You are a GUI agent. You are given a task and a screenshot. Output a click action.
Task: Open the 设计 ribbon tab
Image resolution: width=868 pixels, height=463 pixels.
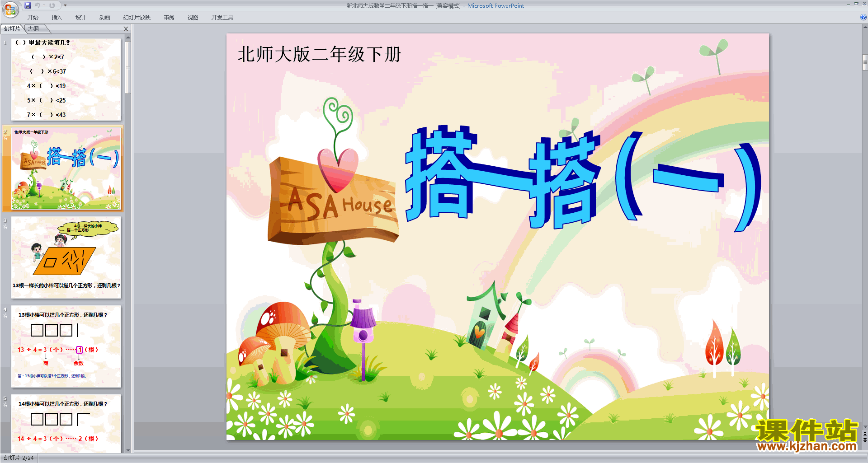(x=80, y=18)
